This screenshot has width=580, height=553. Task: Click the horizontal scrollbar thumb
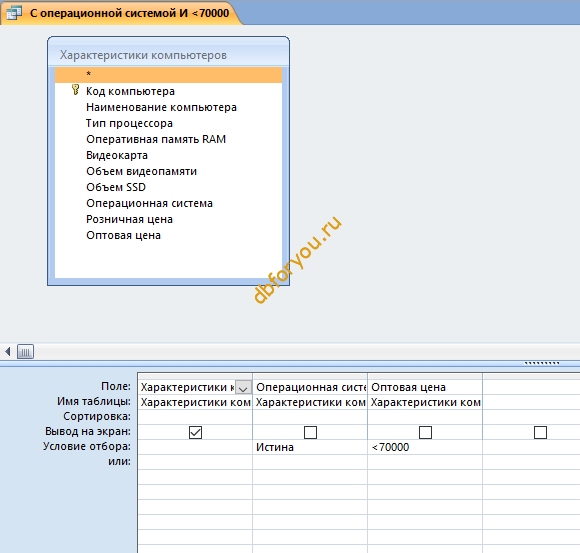26,351
